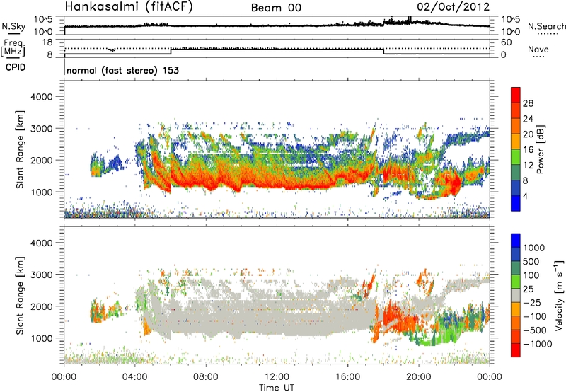This screenshot has height=392, width=566.
Task: Click the 20:00 time tick label
Action: click(x=419, y=377)
